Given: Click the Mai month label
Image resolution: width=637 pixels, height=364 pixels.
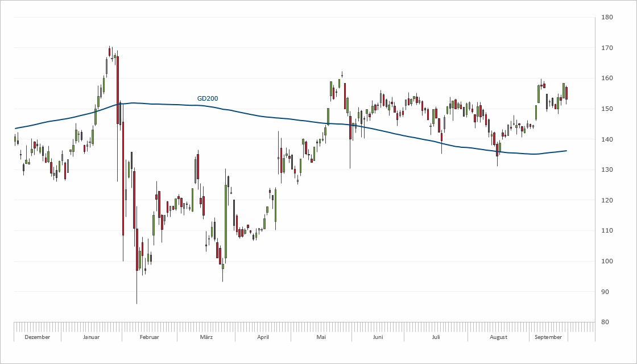Looking at the screenshot, I should point(321,337).
